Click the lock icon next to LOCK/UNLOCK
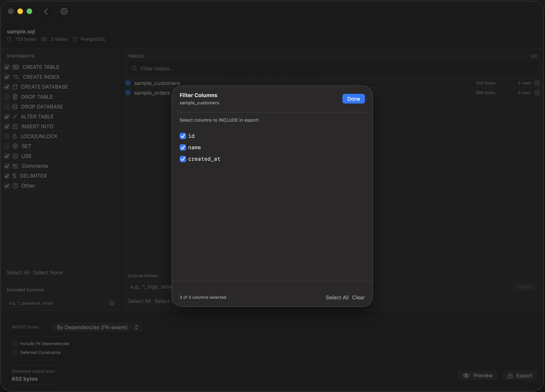 coord(15,136)
